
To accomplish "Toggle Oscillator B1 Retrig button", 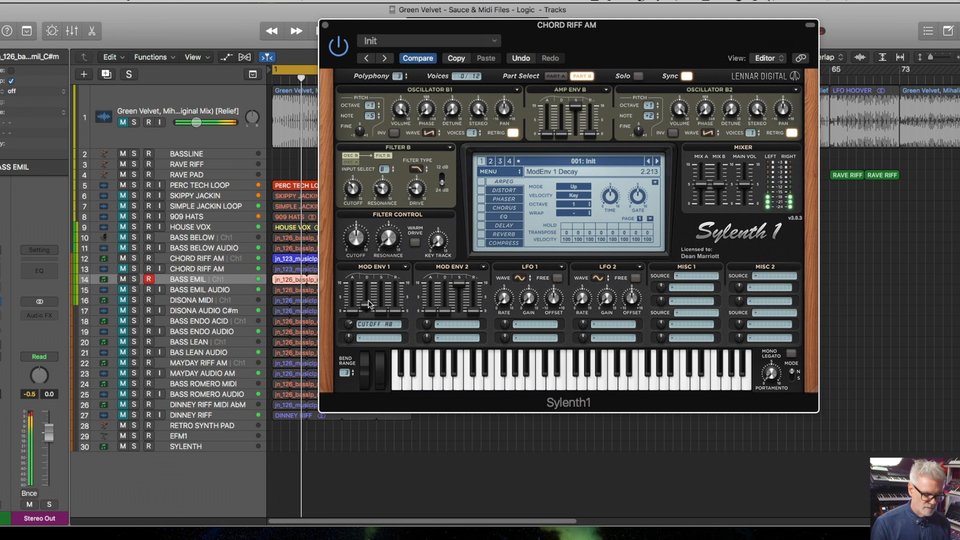I will click(512, 133).
